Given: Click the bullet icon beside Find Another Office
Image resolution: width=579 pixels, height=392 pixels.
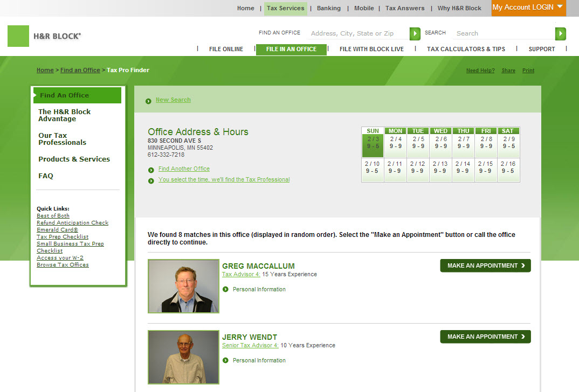Looking at the screenshot, I should pyautogui.click(x=151, y=170).
